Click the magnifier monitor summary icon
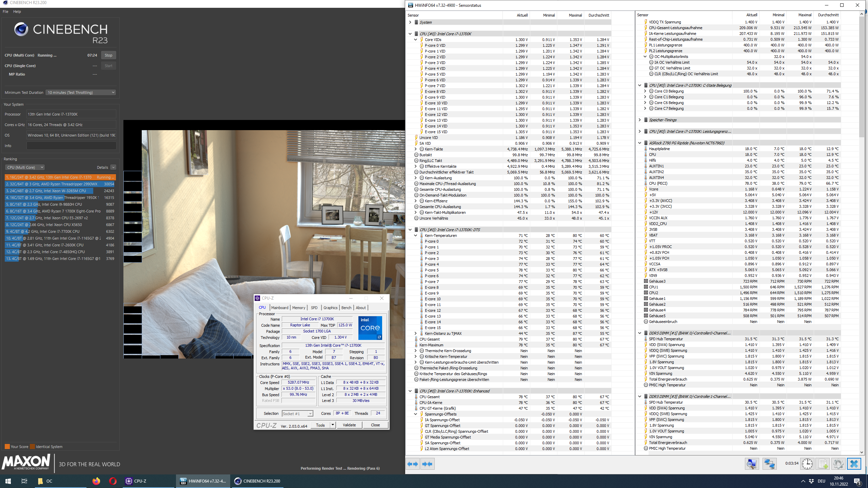The height and width of the screenshot is (488, 868). [x=752, y=464]
